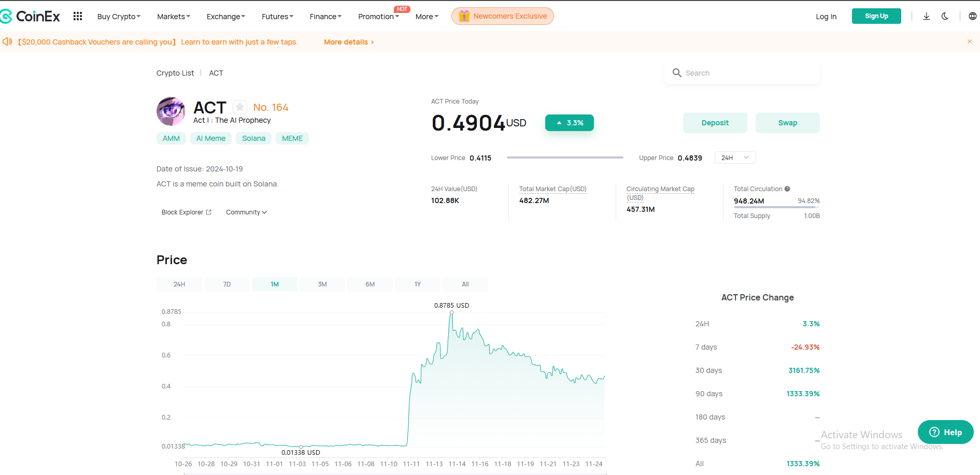Image resolution: width=980 pixels, height=475 pixels.
Task: Click the Swap button
Action: (787, 123)
